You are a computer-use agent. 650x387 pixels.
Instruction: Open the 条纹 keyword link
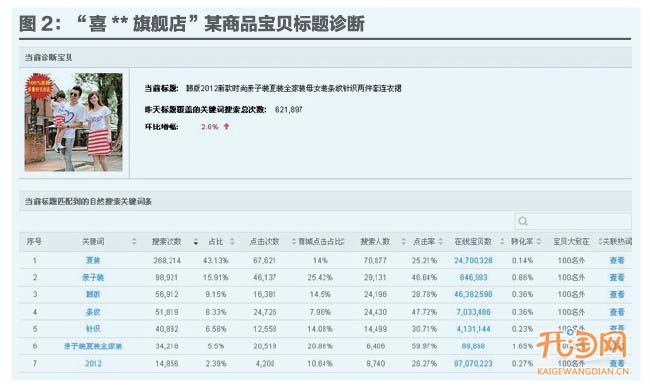click(x=93, y=312)
